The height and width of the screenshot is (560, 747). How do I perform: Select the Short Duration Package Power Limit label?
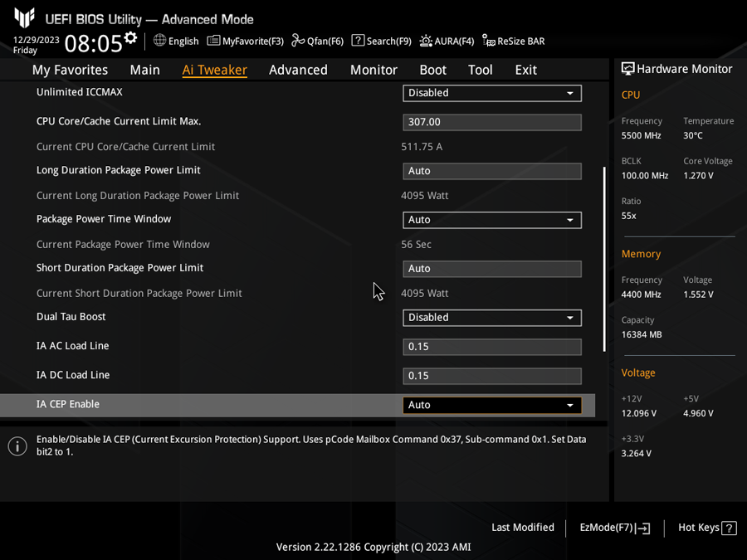coord(120,268)
